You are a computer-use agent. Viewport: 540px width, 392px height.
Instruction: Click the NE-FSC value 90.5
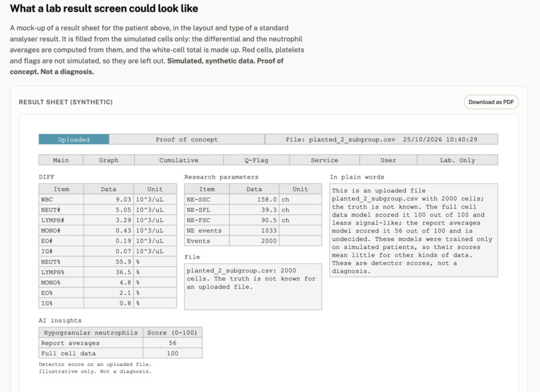click(x=254, y=220)
